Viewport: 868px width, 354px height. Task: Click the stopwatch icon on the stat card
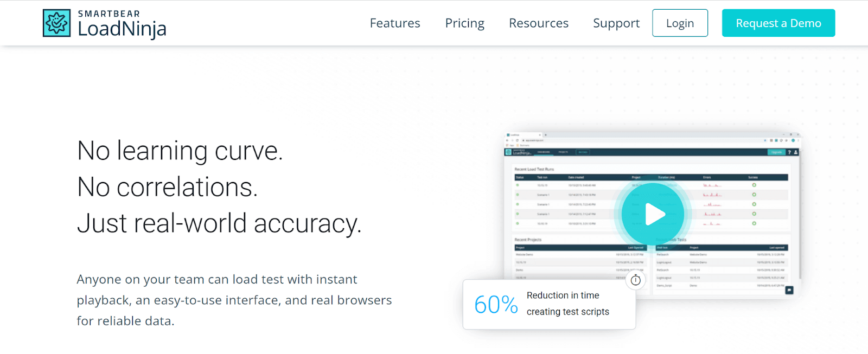click(x=636, y=280)
